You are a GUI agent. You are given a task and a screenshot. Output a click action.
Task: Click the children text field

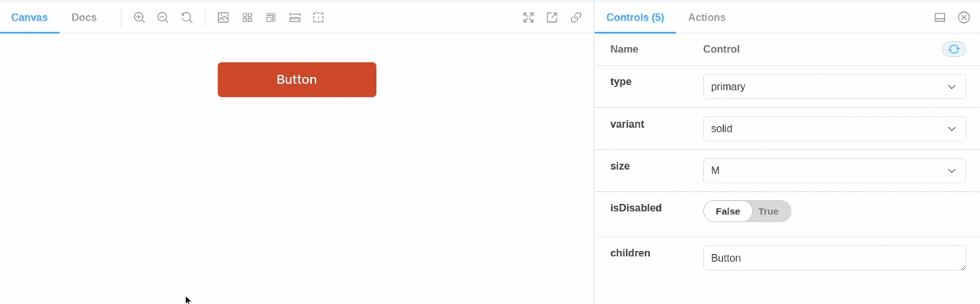(x=834, y=258)
